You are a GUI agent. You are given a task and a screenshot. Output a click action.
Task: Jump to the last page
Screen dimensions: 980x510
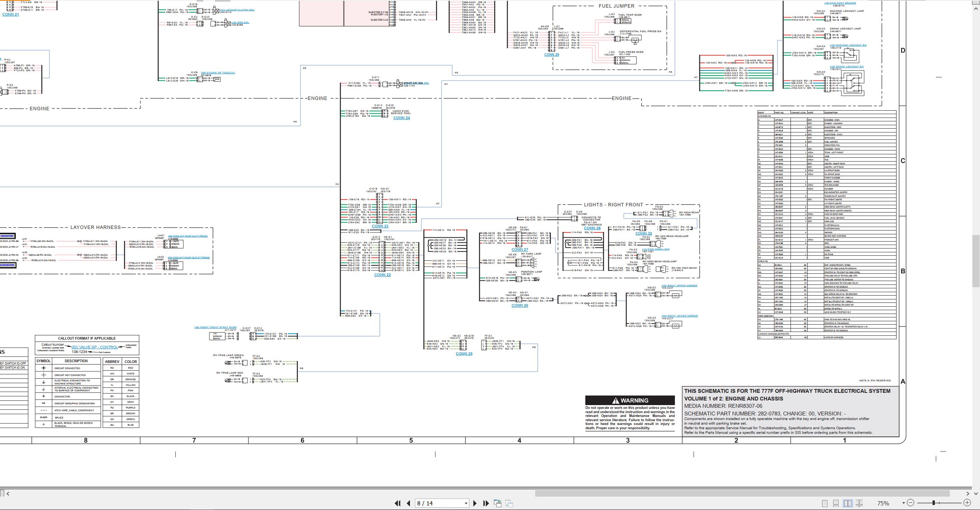click(x=486, y=503)
